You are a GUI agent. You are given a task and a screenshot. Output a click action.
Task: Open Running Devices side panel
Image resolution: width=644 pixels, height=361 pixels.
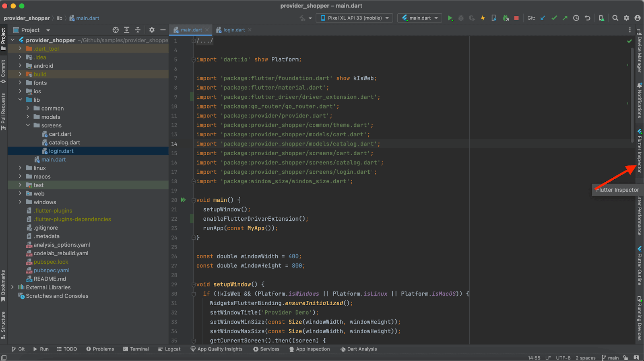click(639, 318)
